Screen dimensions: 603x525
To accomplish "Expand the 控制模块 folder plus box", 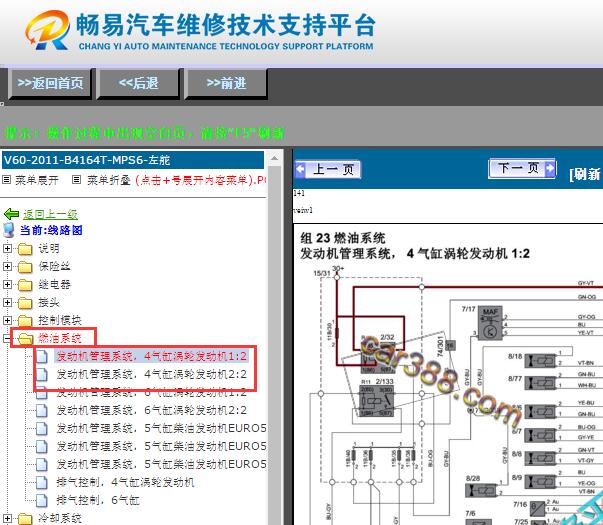I will click(x=7, y=320).
